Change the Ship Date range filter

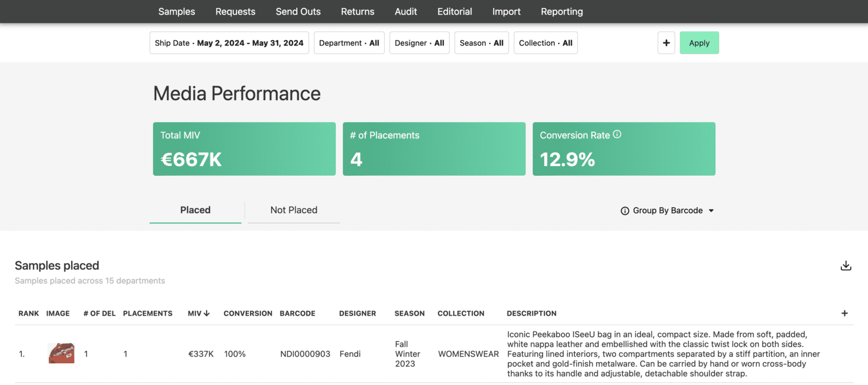229,43
